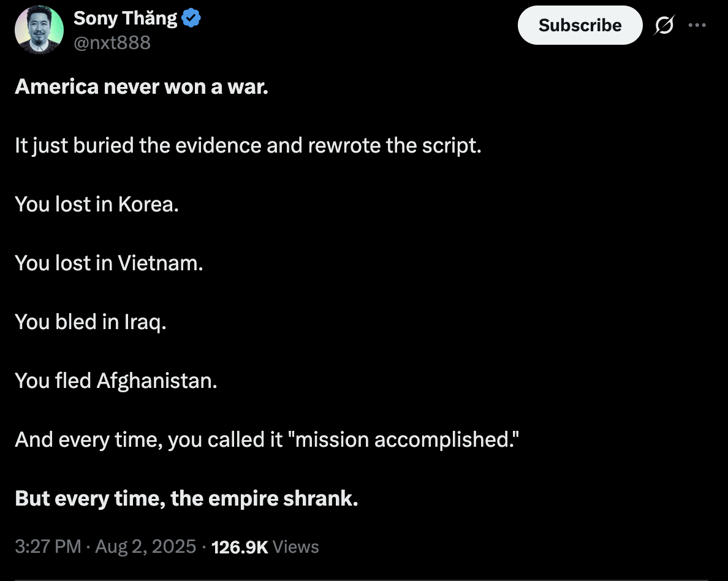The height and width of the screenshot is (581, 728).
Task: Click the 126.9K view count number
Action: point(239,547)
